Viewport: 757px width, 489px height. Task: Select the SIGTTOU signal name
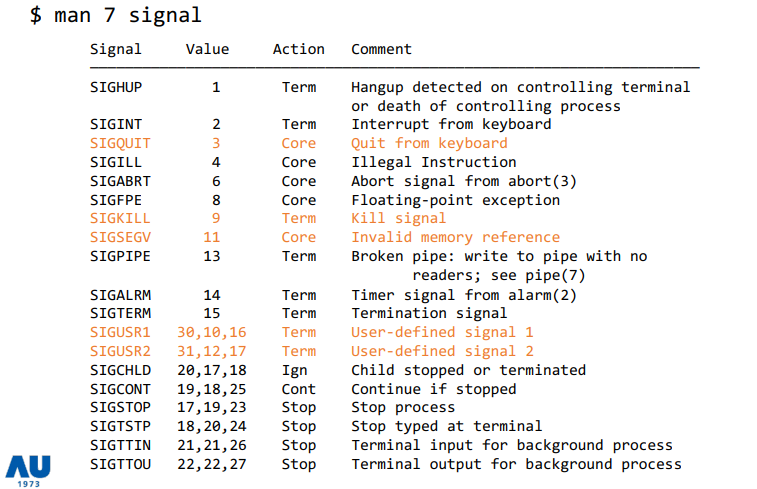[x=120, y=464]
